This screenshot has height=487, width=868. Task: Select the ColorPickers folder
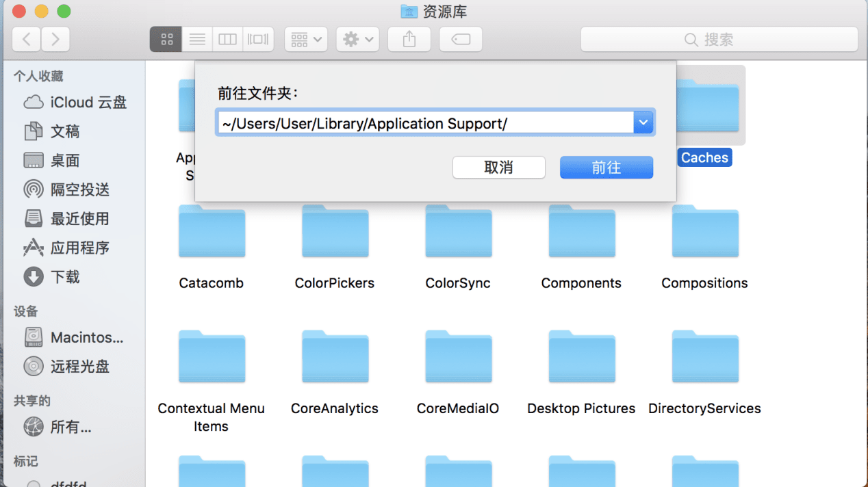pos(335,231)
